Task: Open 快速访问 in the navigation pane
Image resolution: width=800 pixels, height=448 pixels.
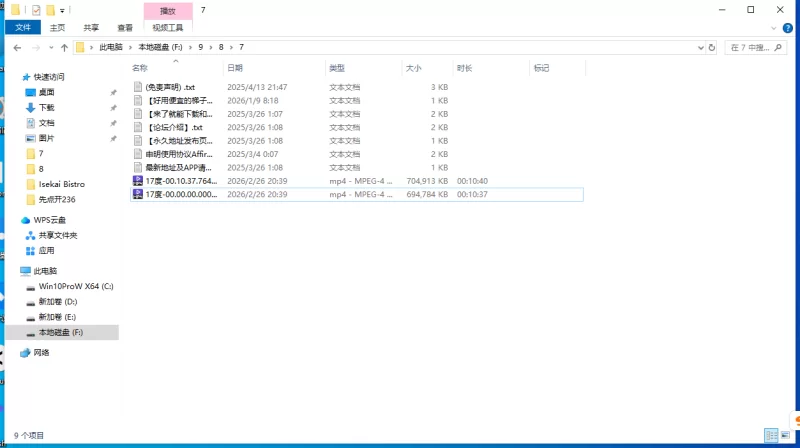Action: tap(49, 77)
